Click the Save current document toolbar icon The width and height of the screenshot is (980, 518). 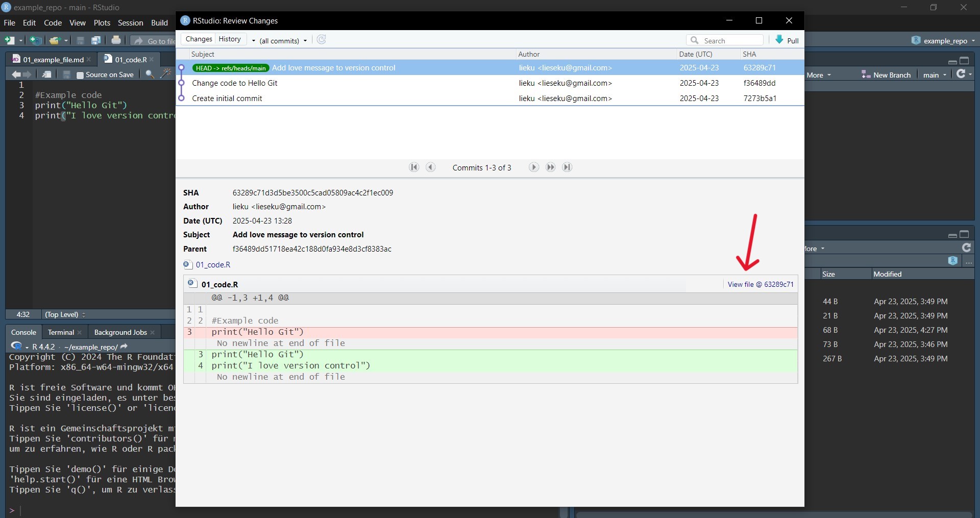[81, 40]
